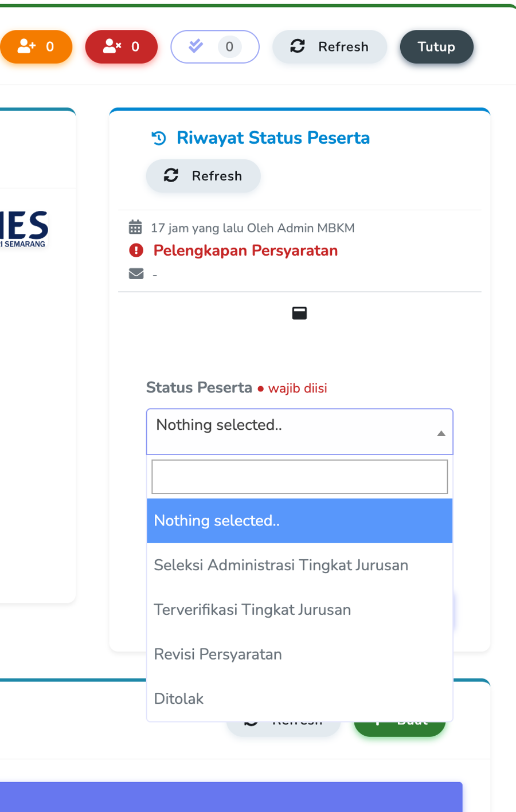Select Seleksi Administrasi Tingkat Jurusan option

coord(280,565)
